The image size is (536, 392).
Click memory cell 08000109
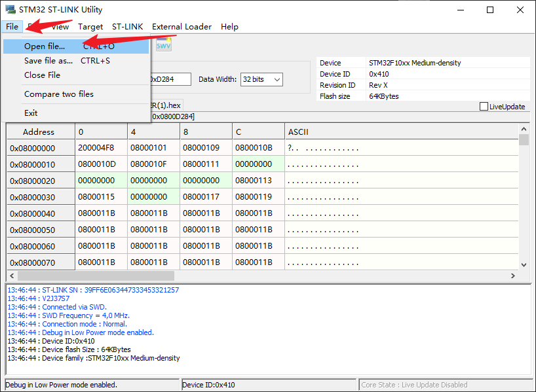[x=206, y=148]
